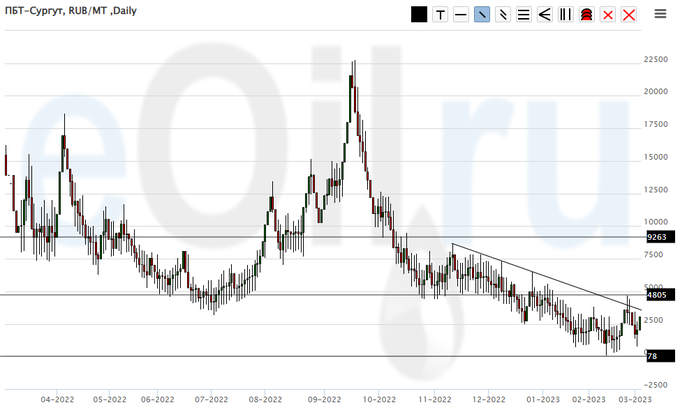Viewport: 680px width, 412px height.
Task: Select the Text annotation tool
Action: [x=440, y=15]
